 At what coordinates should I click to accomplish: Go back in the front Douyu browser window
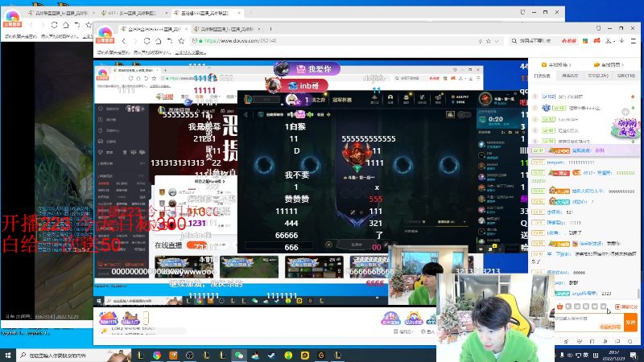(124, 41)
